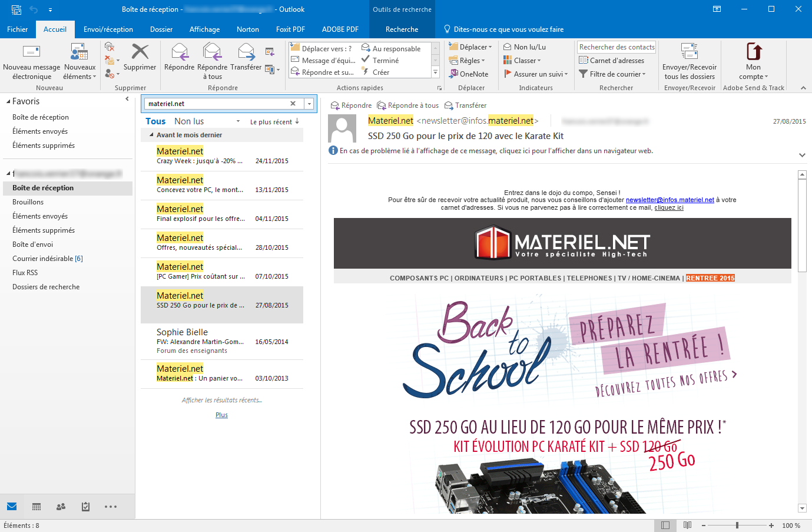Switch to Tasks view icon
This screenshot has width=812, height=532.
coord(85,507)
